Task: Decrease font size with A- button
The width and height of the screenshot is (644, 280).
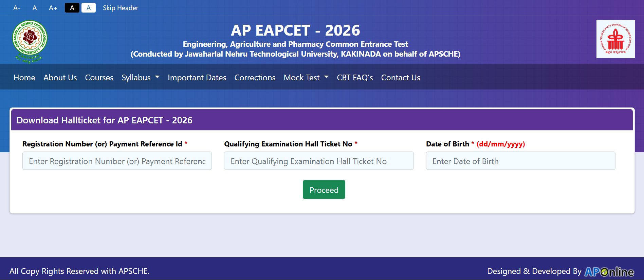Action: point(17,8)
